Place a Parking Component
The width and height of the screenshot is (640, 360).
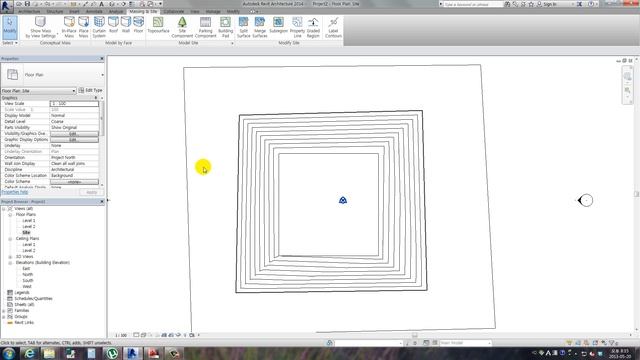pyautogui.click(x=205, y=27)
